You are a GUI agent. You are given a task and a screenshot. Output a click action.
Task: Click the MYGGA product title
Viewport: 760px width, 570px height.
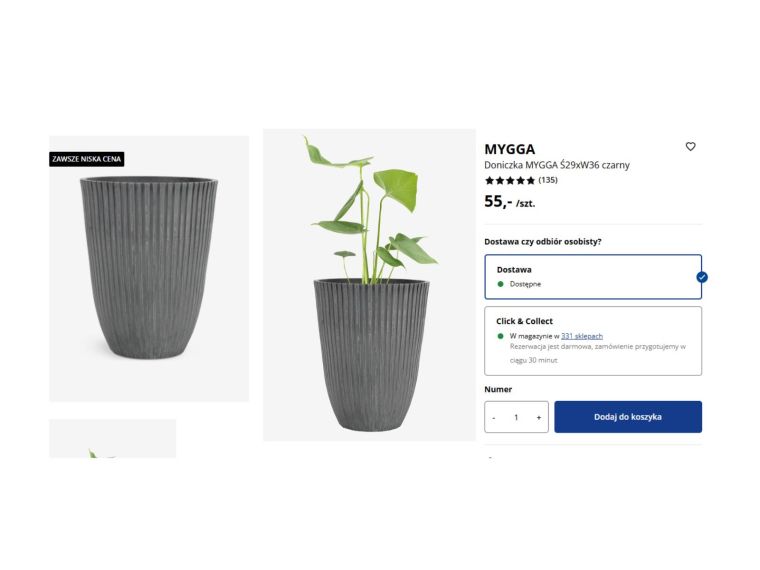coord(510,149)
